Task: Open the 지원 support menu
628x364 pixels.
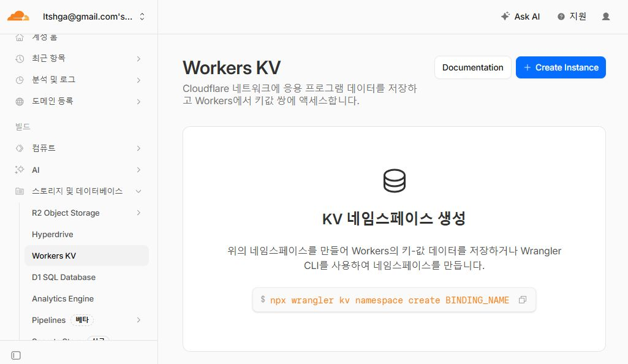Action: (572, 17)
